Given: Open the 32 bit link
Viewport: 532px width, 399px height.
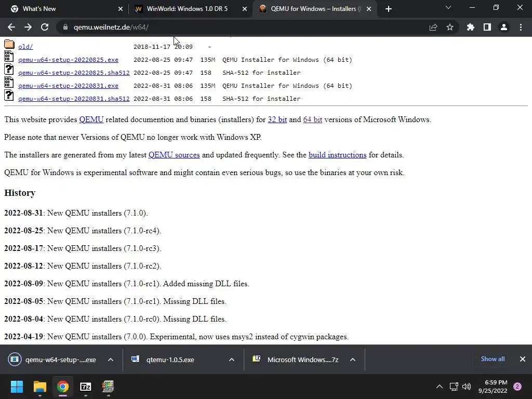Looking at the screenshot, I should pos(277,119).
